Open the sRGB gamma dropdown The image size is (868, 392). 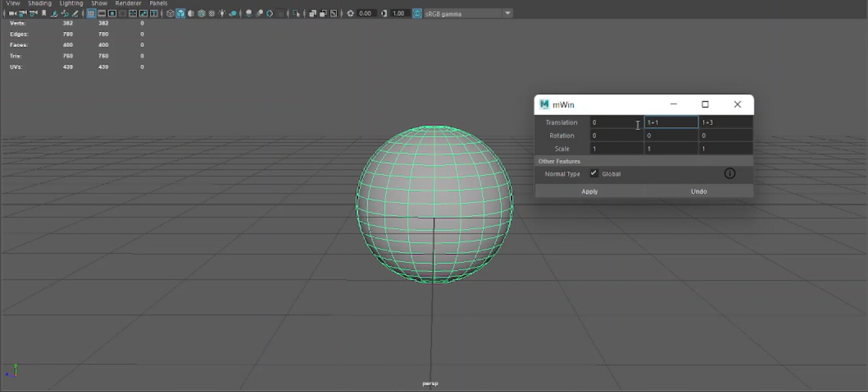[x=508, y=13]
